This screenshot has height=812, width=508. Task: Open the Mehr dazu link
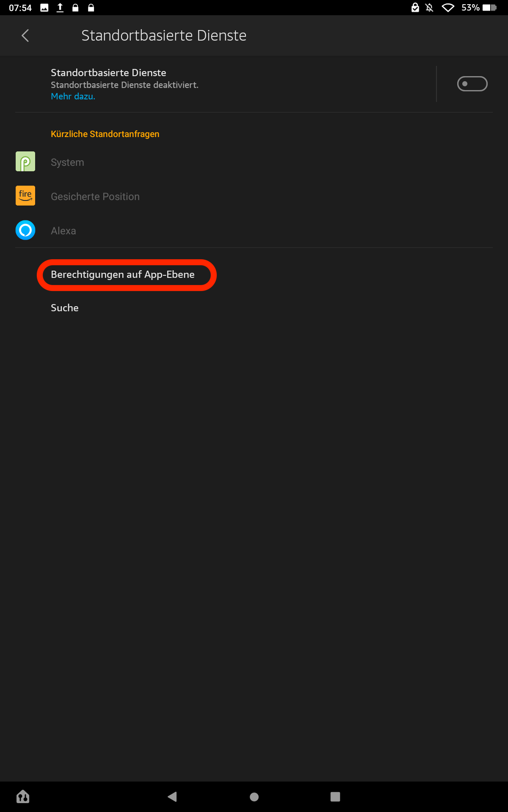coord(73,96)
